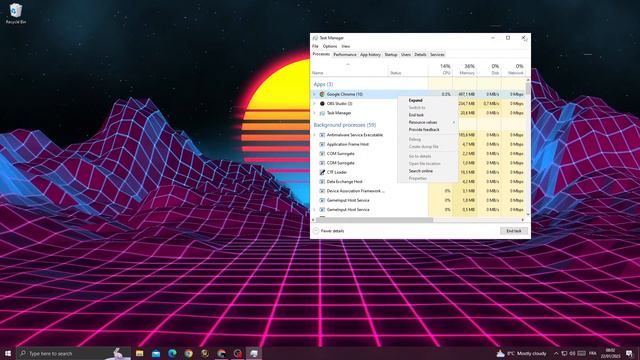Viewport: 640px width, 360px height.
Task: Open the View menu
Action: (346, 47)
